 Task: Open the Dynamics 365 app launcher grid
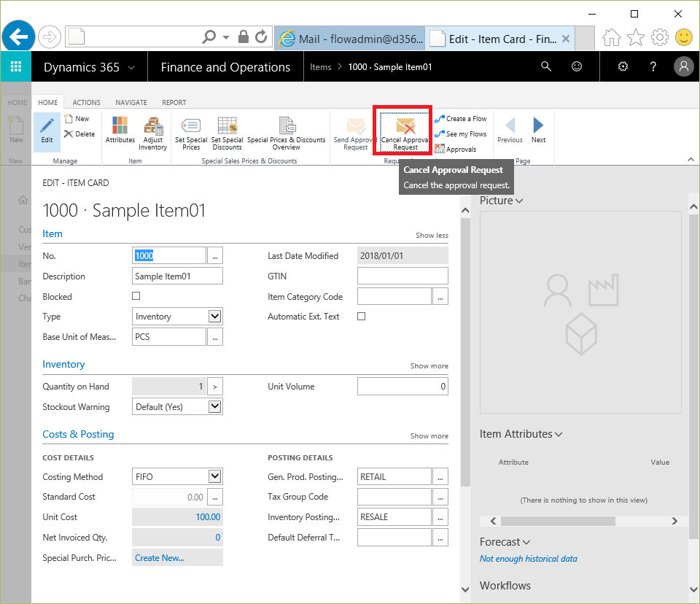[x=16, y=66]
